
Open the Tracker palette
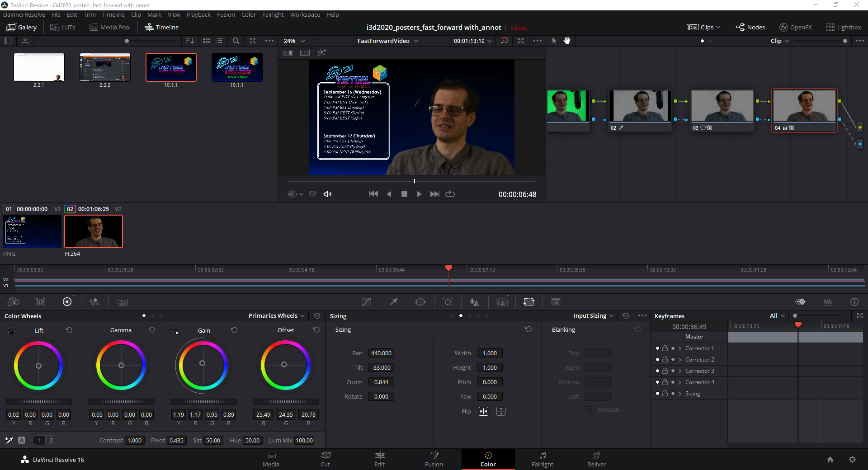pyautogui.click(x=448, y=302)
